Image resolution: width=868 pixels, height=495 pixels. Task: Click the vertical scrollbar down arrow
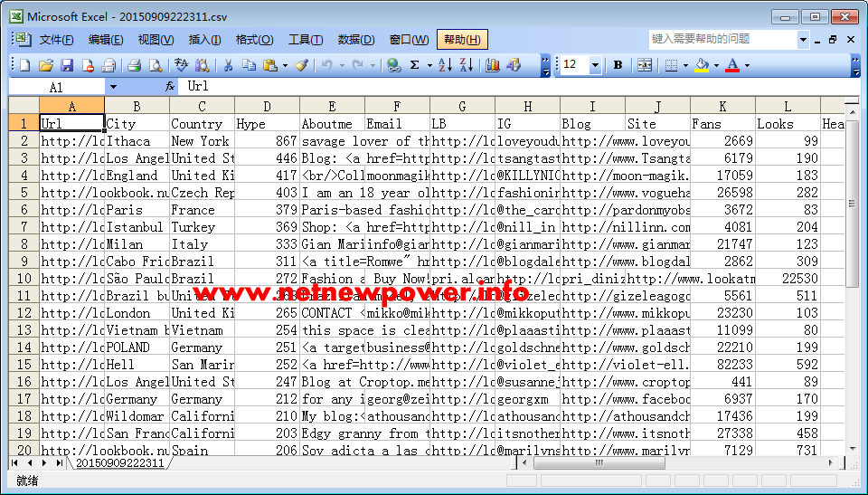853,448
